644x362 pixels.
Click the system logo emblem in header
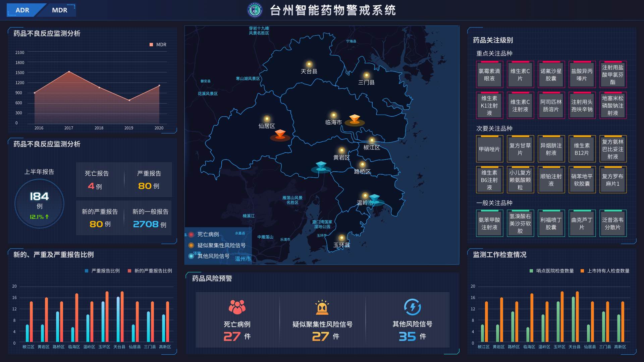(x=255, y=10)
